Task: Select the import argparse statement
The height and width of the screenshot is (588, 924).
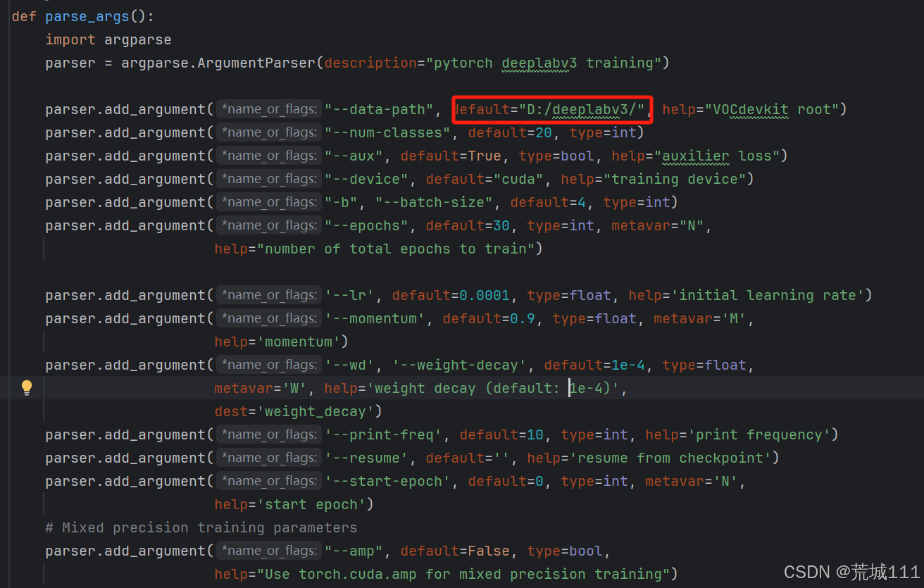Action: [x=108, y=39]
